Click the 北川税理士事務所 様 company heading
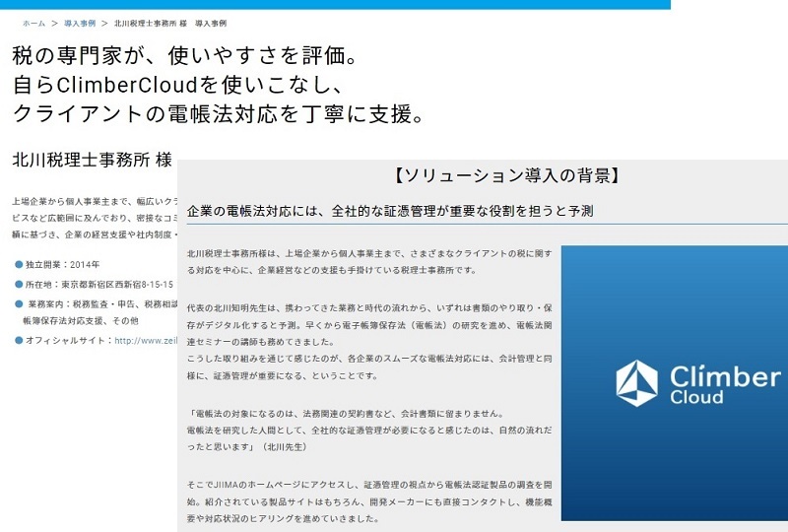 pyautogui.click(x=92, y=159)
